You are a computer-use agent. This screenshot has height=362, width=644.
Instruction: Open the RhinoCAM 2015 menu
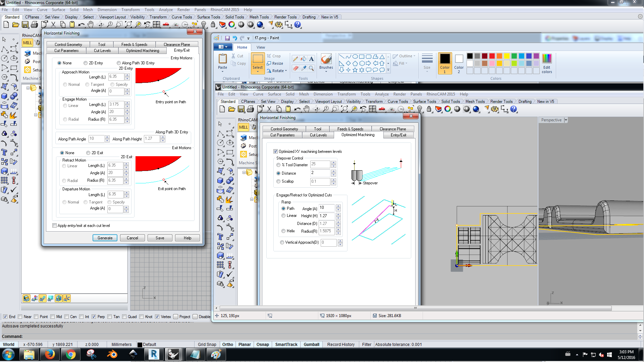point(225,10)
